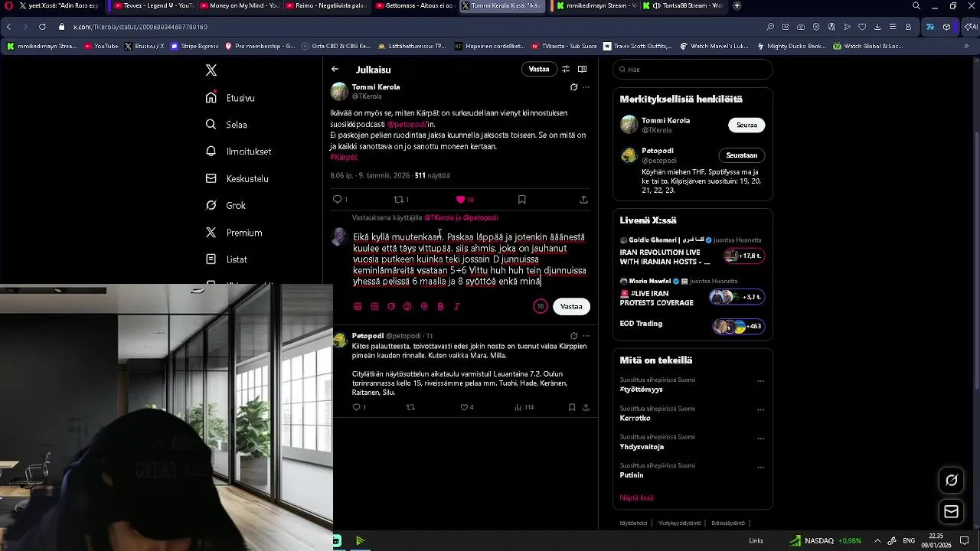The image size is (980, 551).
Task: Open reply sorting filter icon in header
Action: pos(566,69)
